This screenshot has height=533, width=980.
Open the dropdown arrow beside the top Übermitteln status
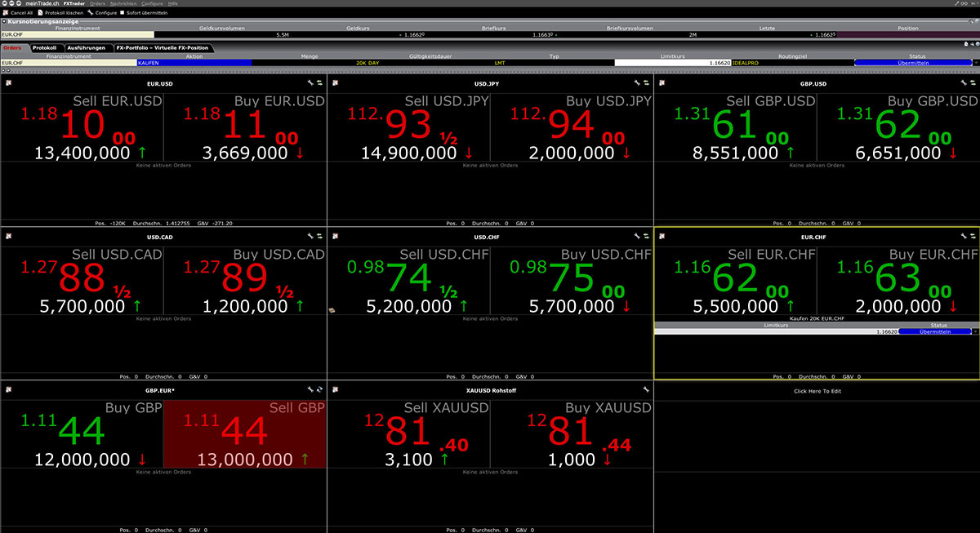[x=975, y=62]
